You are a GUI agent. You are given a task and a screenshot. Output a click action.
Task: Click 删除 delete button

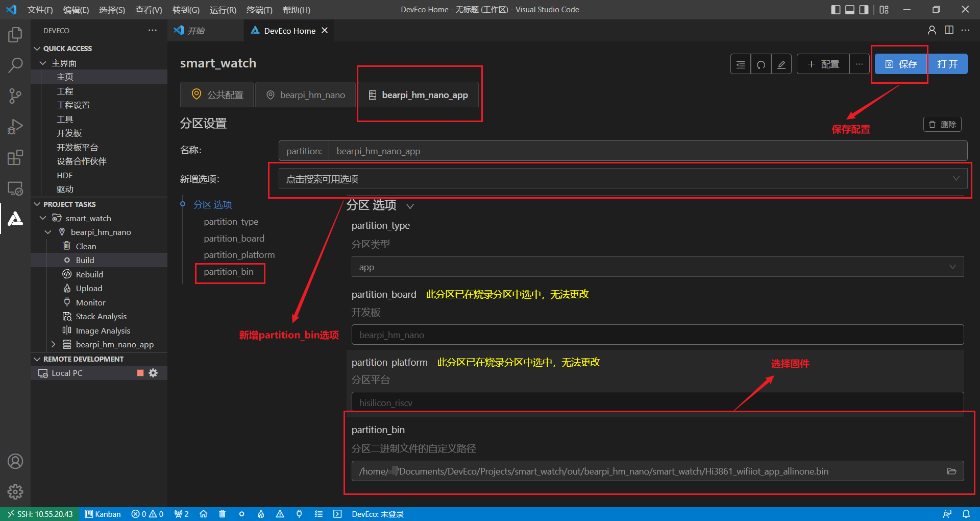point(942,124)
